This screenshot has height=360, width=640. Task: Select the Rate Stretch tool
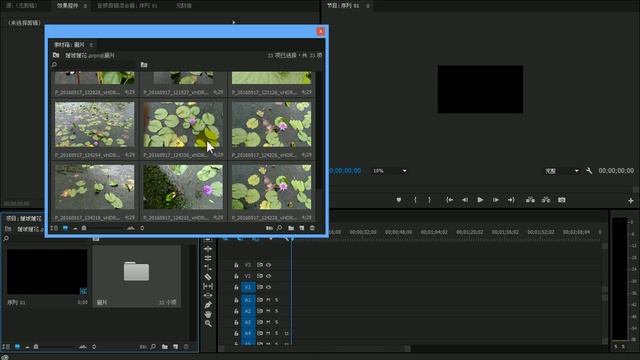(x=208, y=267)
